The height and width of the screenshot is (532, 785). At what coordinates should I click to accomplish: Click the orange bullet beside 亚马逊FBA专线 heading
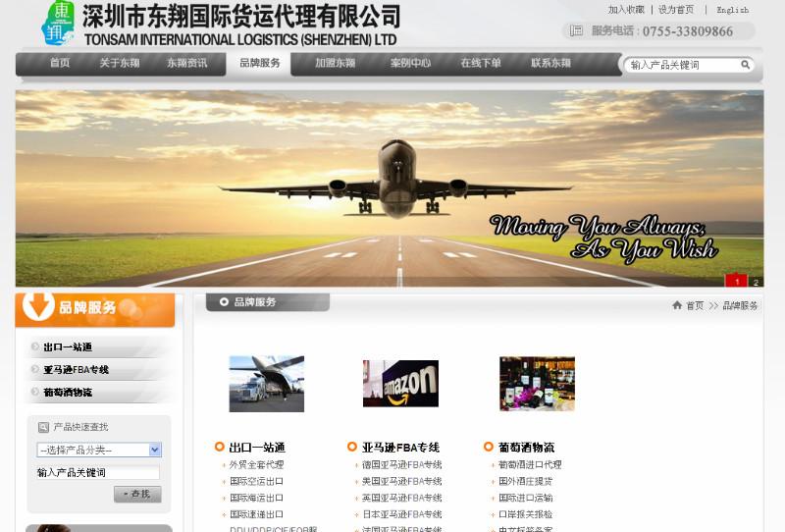pos(352,448)
